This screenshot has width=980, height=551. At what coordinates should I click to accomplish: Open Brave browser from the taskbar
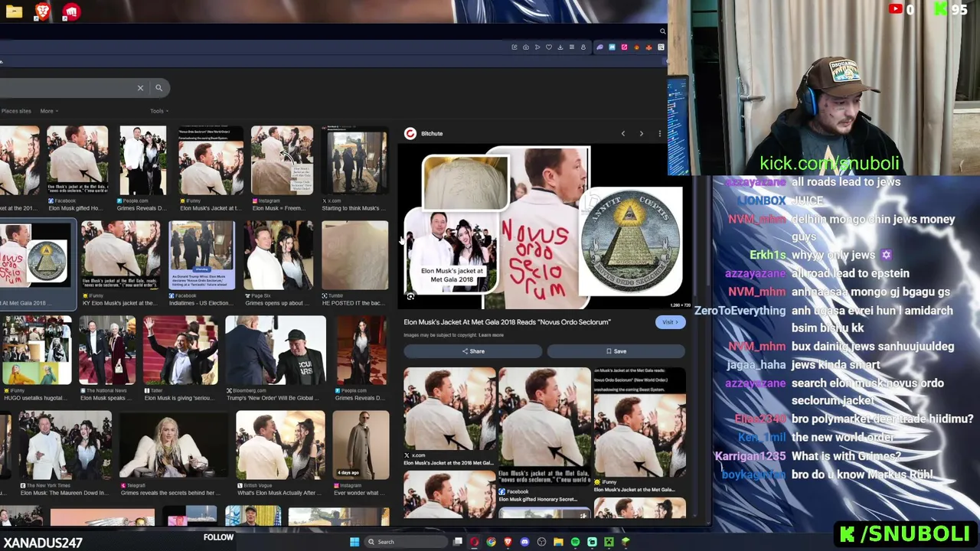pos(508,543)
